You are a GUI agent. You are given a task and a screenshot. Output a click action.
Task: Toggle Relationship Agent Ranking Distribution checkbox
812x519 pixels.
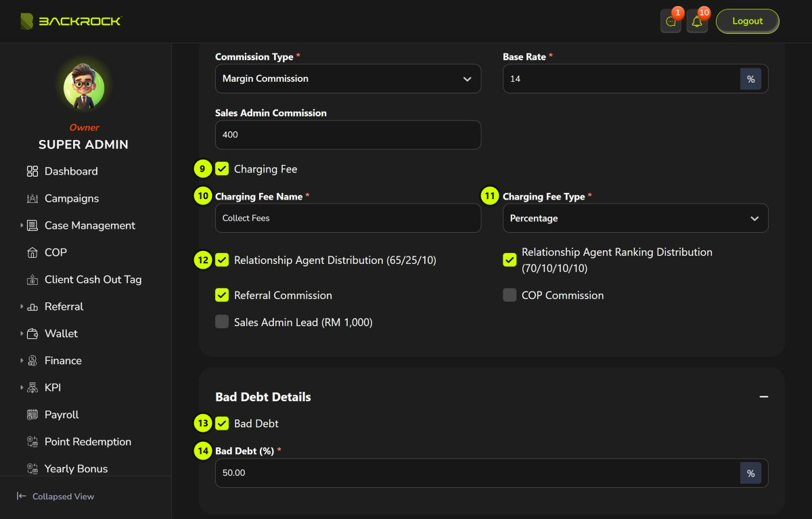tap(510, 260)
